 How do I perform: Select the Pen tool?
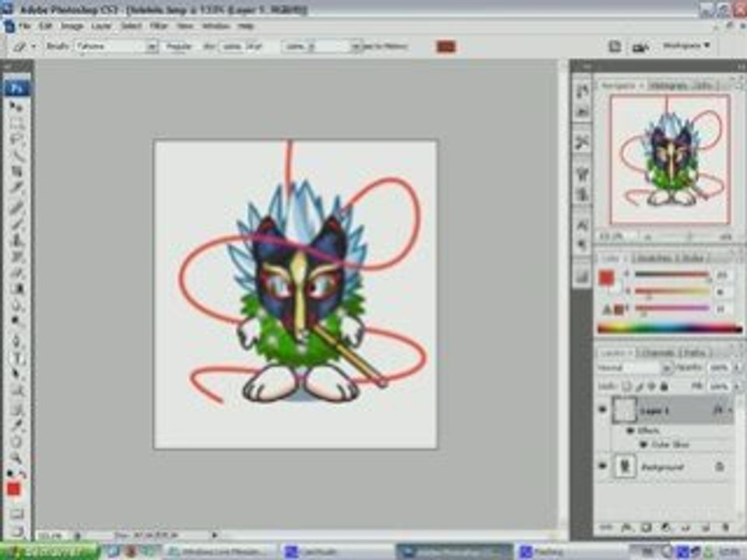pos(16,341)
